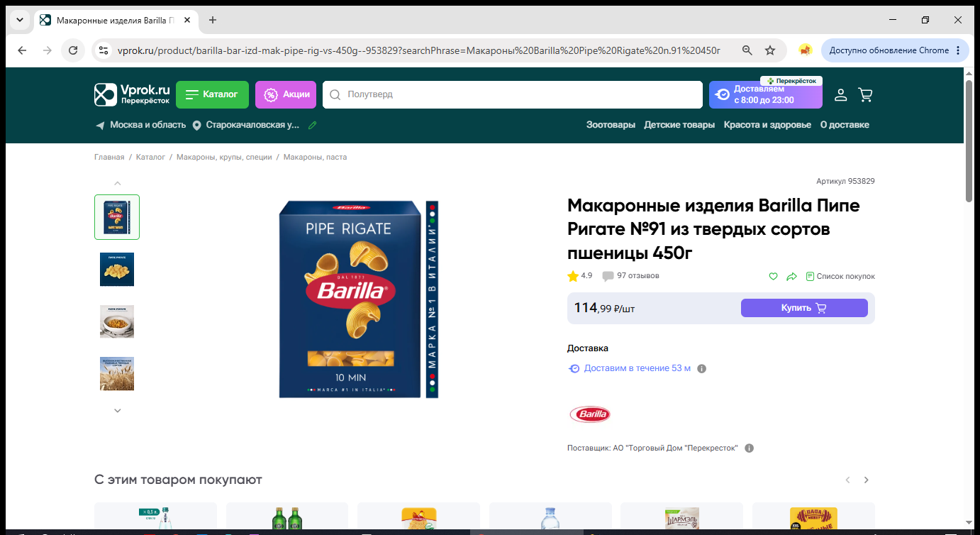Click the Артикул 953829 text
Image resolution: width=980 pixels, height=535 pixels.
[845, 182]
